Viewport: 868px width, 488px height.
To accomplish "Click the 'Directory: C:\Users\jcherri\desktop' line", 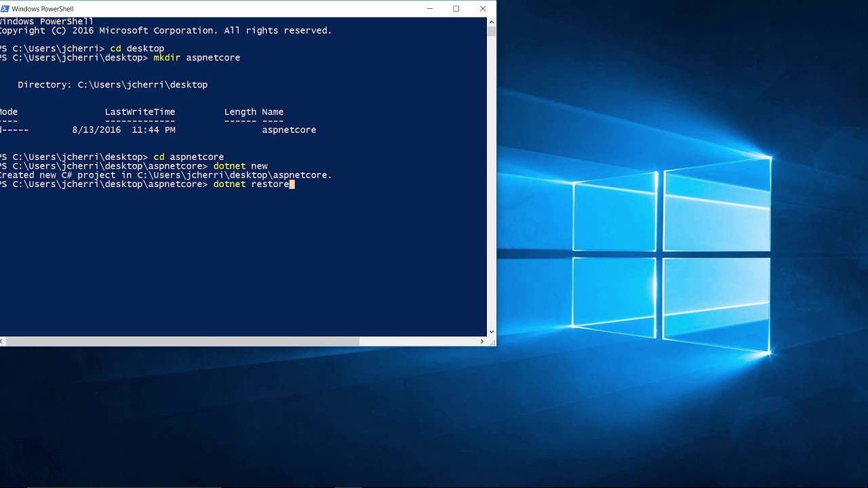I will [113, 85].
